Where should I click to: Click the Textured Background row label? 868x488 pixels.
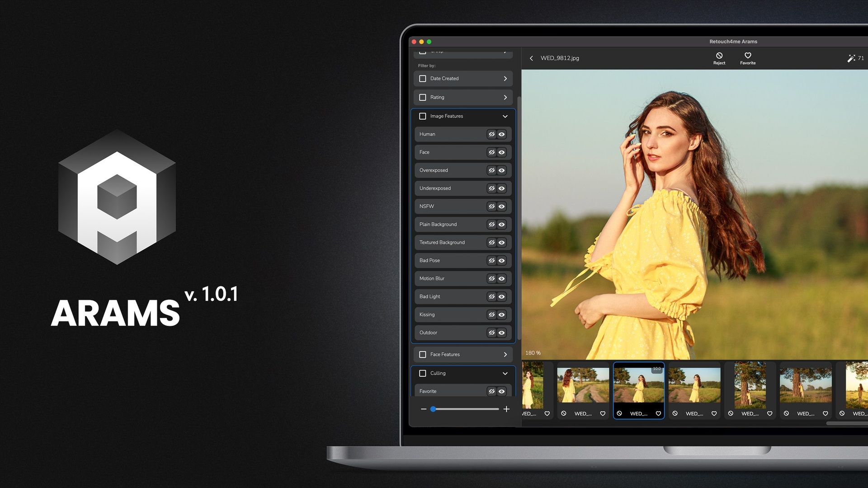point(442,243)
